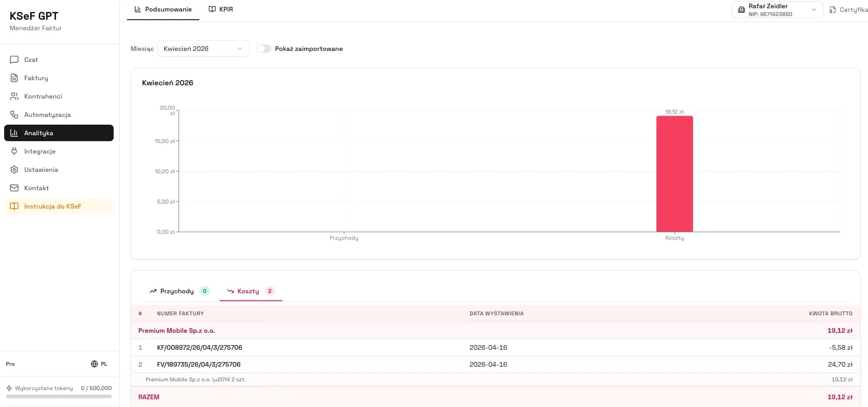Open Ustawienia gear icon
The image size is (868, 407).
(14, 170)
